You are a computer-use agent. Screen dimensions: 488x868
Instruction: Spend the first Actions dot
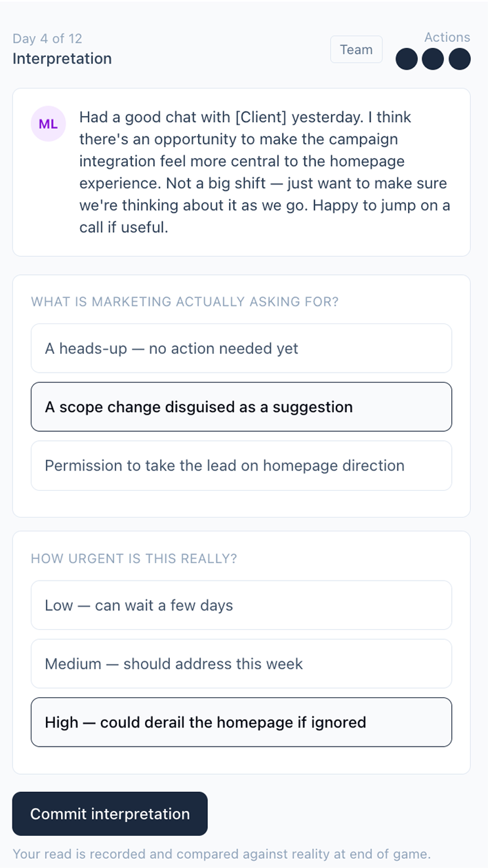point(406,59)
